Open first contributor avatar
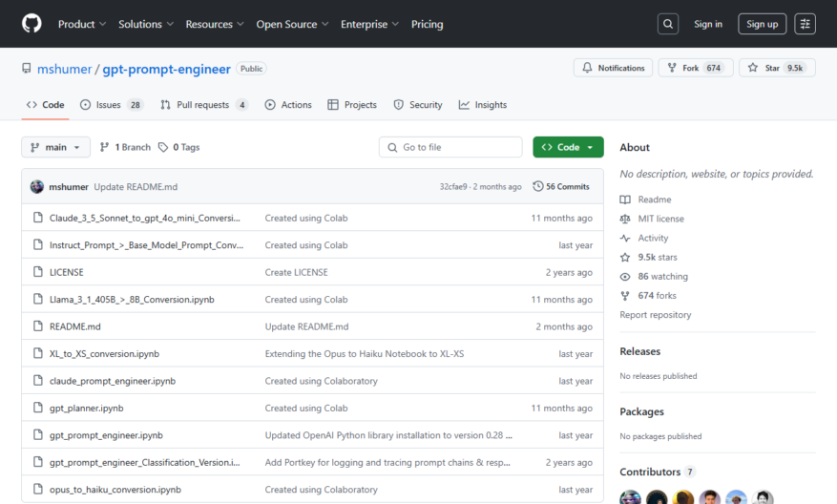The width and height of the screenshot is (837, 504). point(631,497)
